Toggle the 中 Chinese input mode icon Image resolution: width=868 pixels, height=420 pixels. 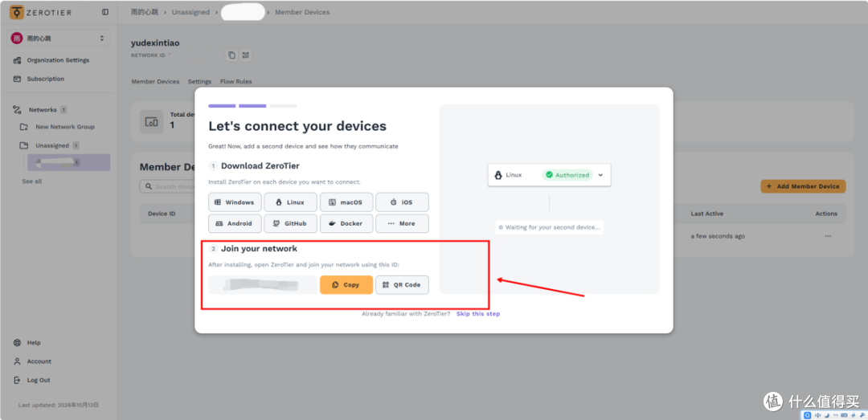[817, 415]
